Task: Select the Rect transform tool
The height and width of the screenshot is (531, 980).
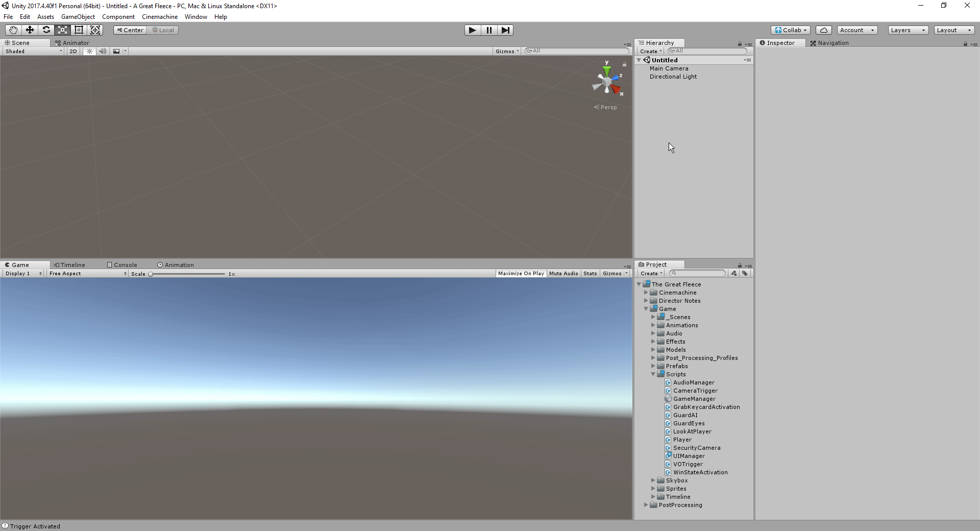Action: coord(79,30)
